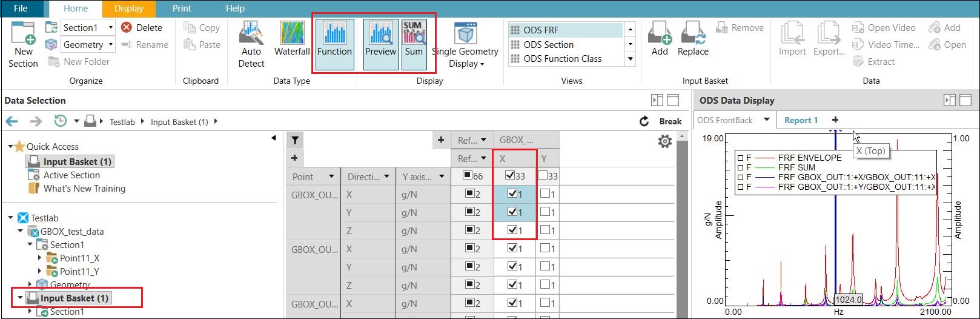The width and height of the screenshot is (980, 319).
Task: Click Import in the Data group
Action: (792, 39)
